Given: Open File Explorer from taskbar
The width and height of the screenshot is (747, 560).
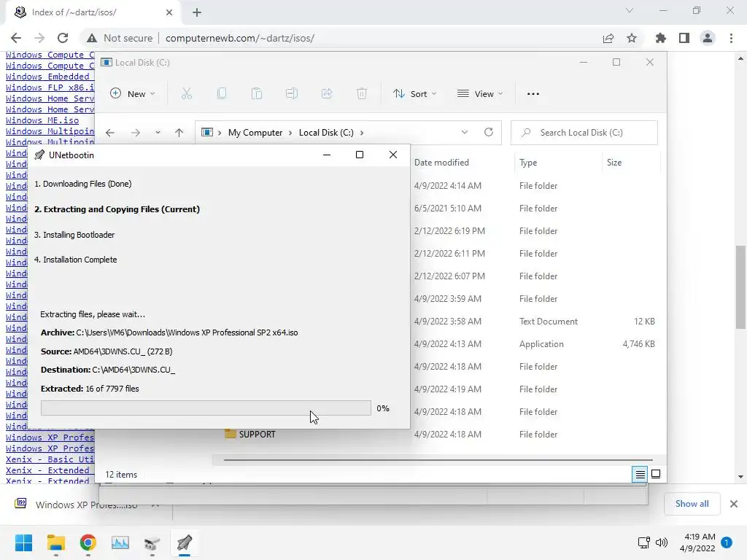Looking at the screenshot, I should tap(55, 542).
